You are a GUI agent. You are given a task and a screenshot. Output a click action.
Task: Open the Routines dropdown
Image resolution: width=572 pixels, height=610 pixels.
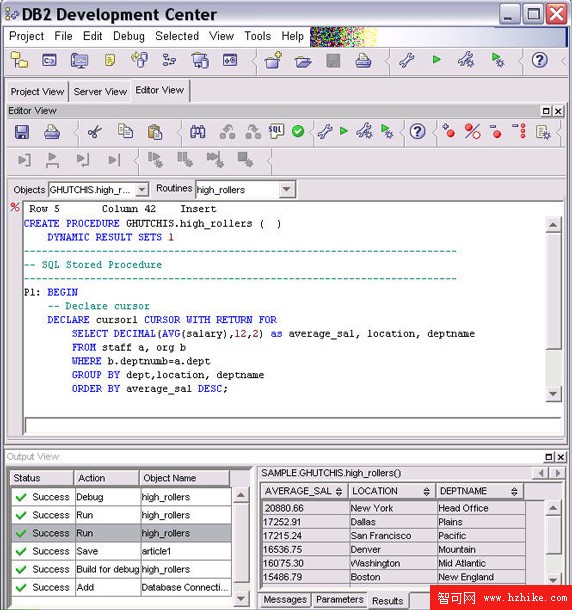point(287,190)
